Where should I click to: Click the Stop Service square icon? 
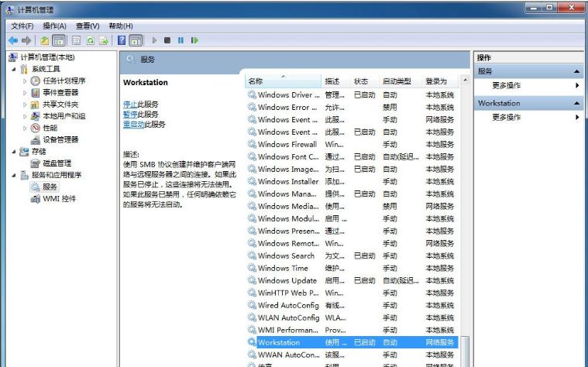167,40
